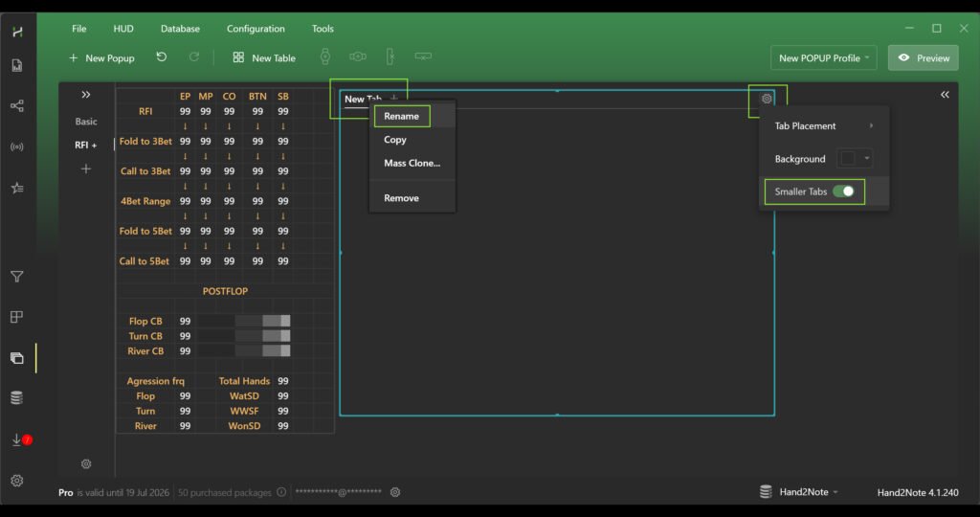Viewport: 980px width, 517px height.
Task: Expand the Tab Placement submenu
Action: click(x=824, y=126)
